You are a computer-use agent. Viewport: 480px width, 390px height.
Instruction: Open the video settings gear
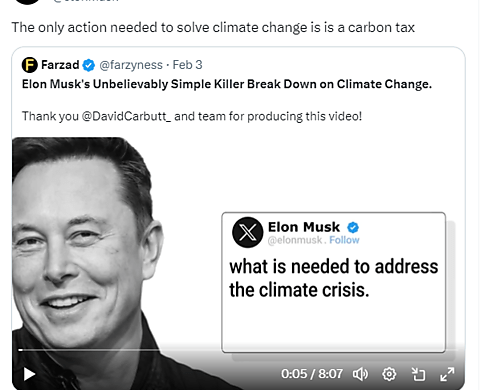[389, 374]
